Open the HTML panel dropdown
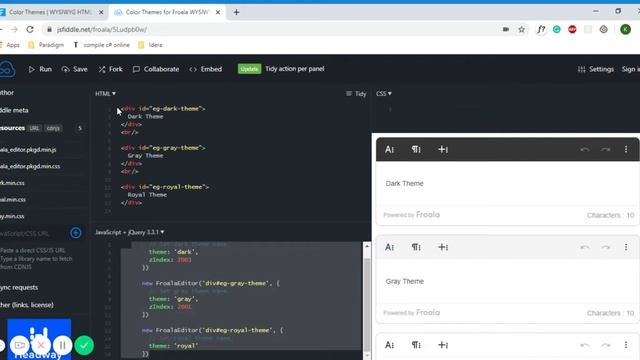The width and height of the screenshot is (640, 360). (105, 93)
